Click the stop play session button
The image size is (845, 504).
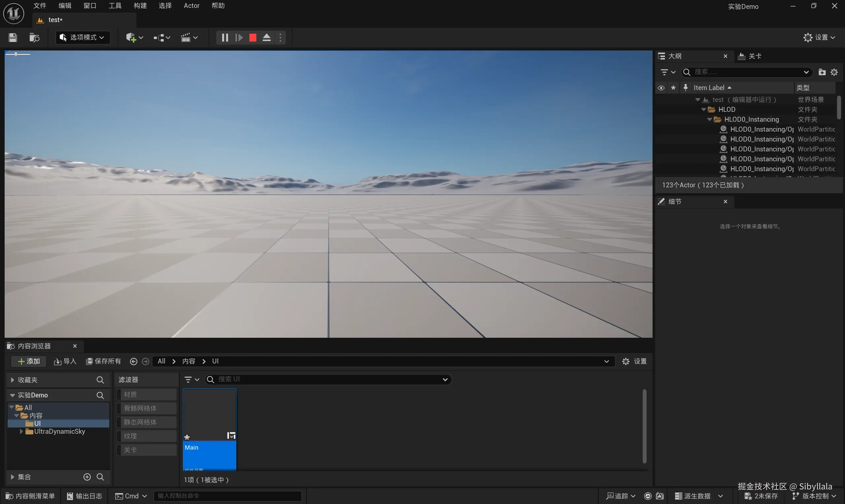coord(253,37)
